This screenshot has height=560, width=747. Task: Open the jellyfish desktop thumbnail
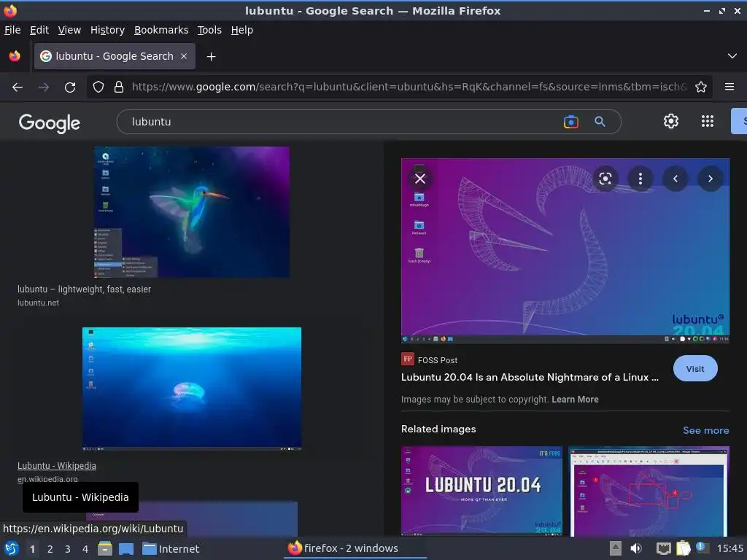click(x=192, y=389)
